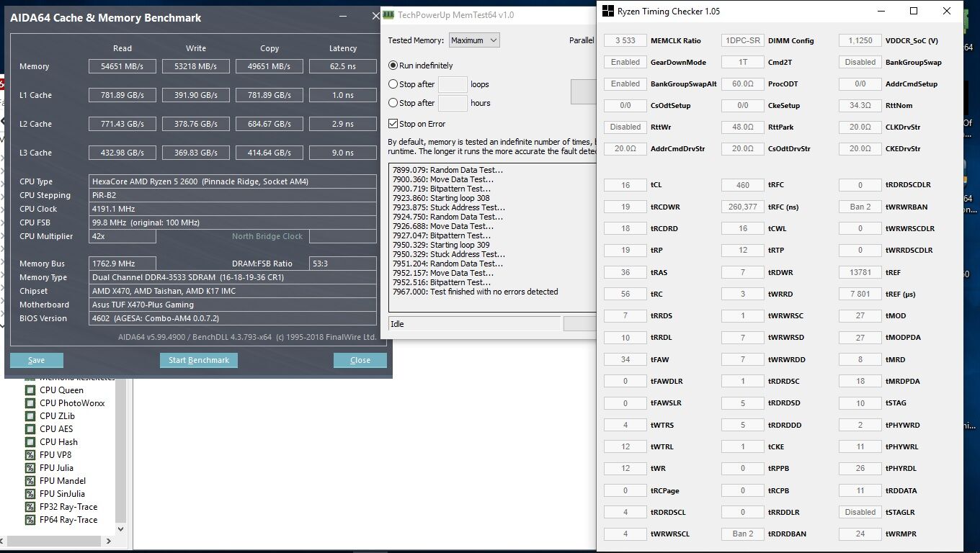980x553 pixels.
Task: Click the tWRWRBAN Ban 2 field
Action: point(860,207)
